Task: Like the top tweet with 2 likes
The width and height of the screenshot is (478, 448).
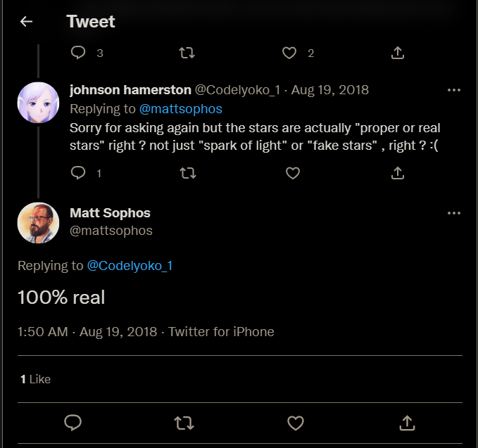Action: pos(289,53)
